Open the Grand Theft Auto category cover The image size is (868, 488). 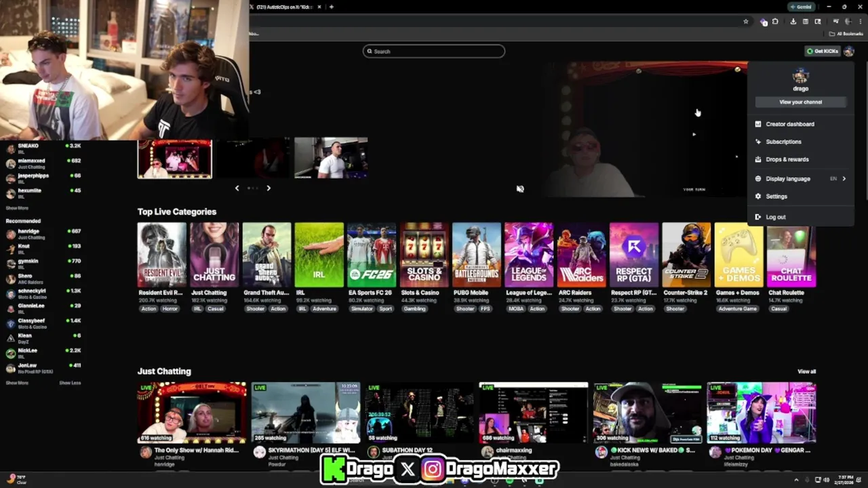pyautogui.click(x=267, y=255)
